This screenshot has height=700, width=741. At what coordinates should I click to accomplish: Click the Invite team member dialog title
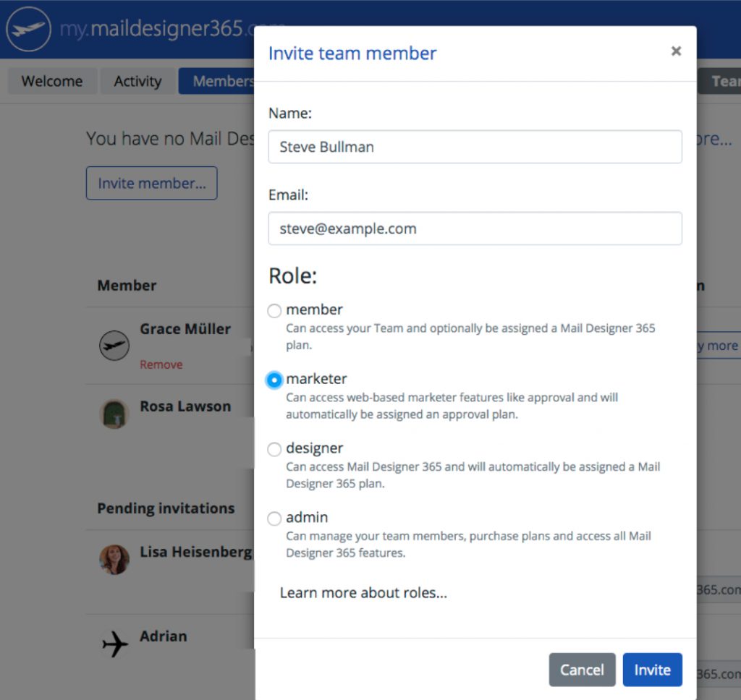(352, 54)
